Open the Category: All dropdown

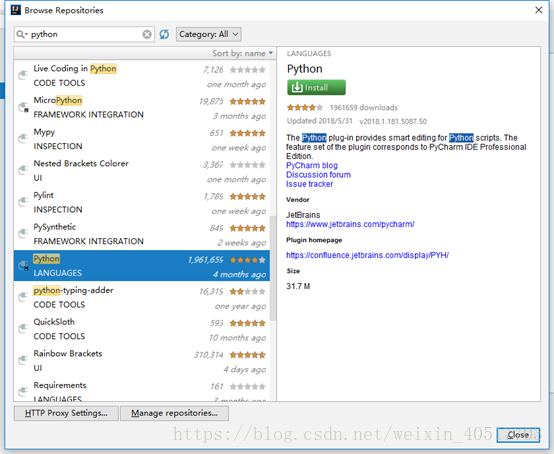tap(209, 34)
